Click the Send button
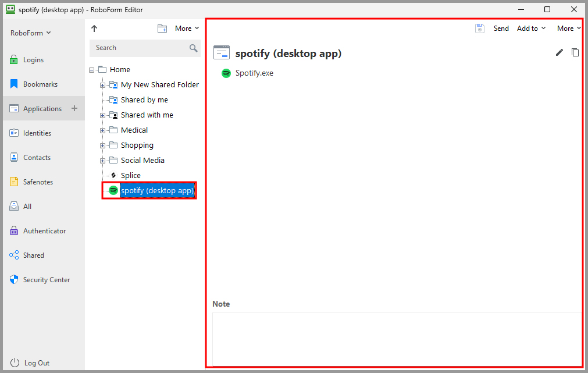The width and height of the screenshot is (588, 373). [501, 29]
